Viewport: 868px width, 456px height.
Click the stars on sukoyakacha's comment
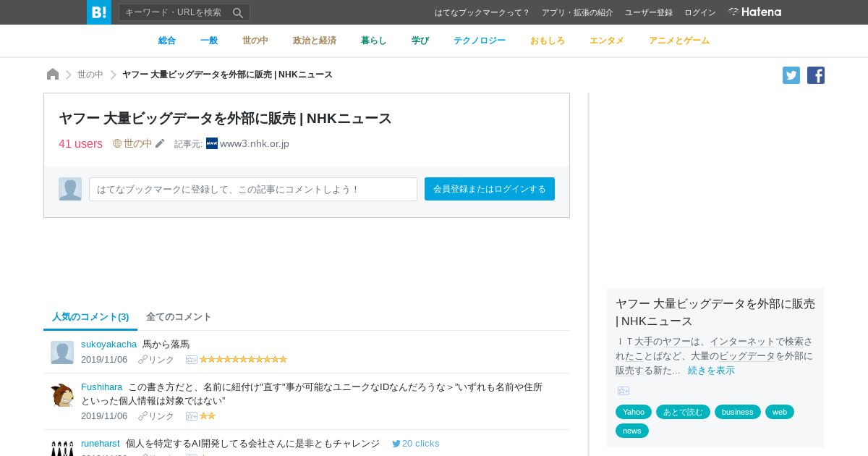(x=244, y=359)
